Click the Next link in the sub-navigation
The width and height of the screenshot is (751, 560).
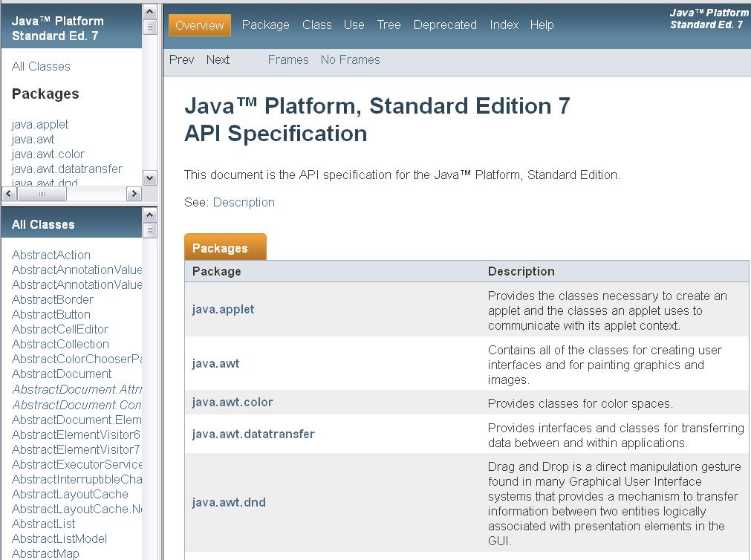click(218, 60)
